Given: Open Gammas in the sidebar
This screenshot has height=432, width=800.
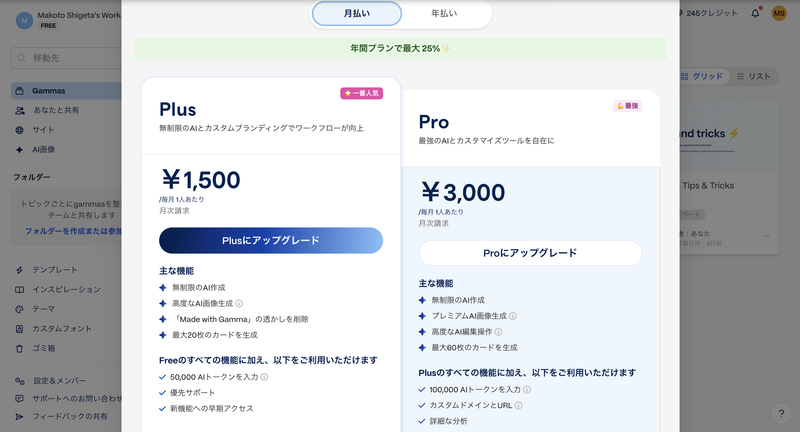Looking at the screenshot, I should point(66,91).
